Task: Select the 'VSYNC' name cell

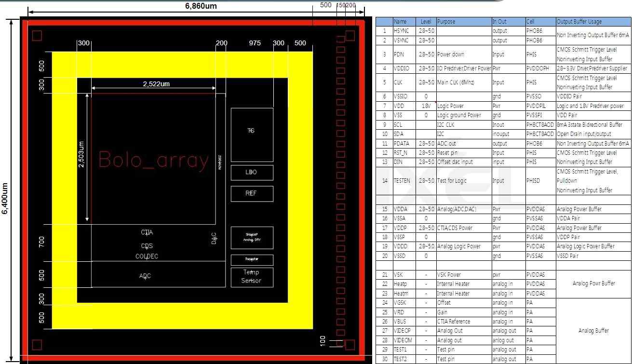Action: [x=404, y=40]
